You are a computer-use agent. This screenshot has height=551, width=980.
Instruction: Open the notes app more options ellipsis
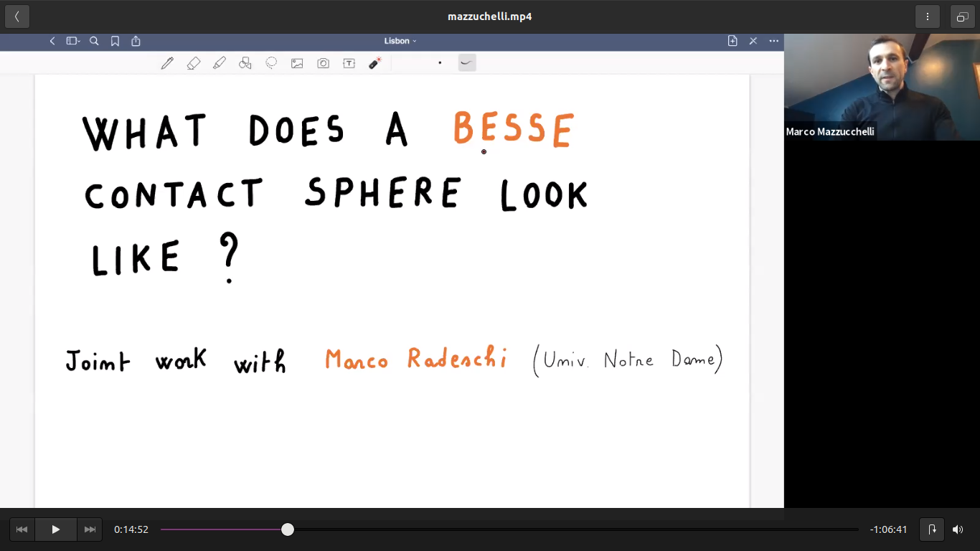(773, 41)
